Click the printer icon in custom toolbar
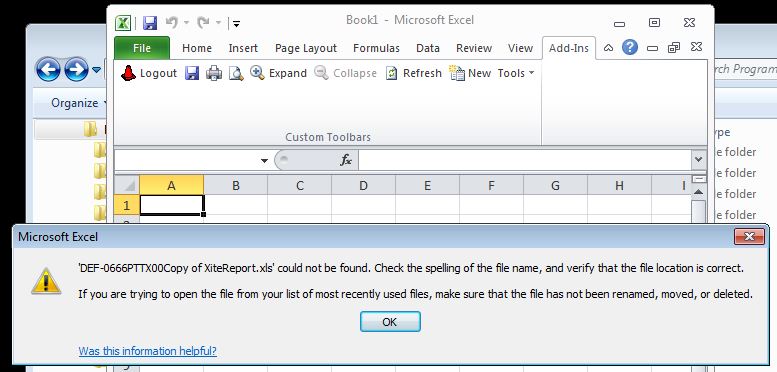The image size is (777, 372). pos(214,73)
